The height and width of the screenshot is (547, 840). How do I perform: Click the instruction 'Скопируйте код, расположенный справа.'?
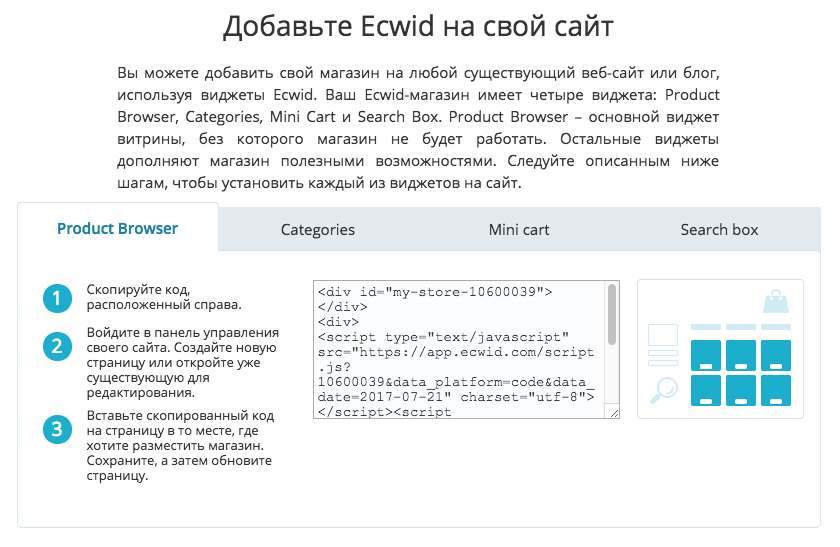point(164,297)
